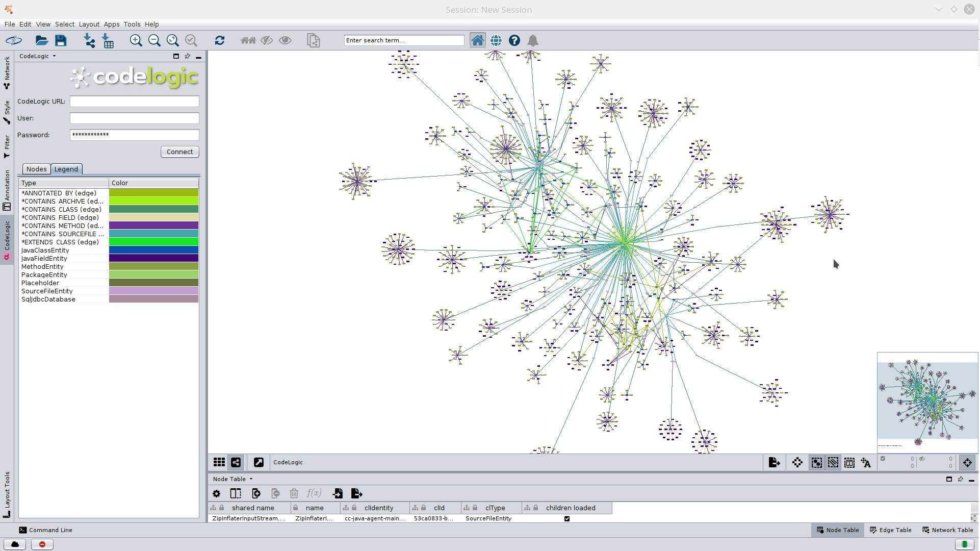Screen dimensions: 980x551
Task: Click the JavaClassEntity blue color swatch
Action: pyautogui.click(x=153, y=250)
